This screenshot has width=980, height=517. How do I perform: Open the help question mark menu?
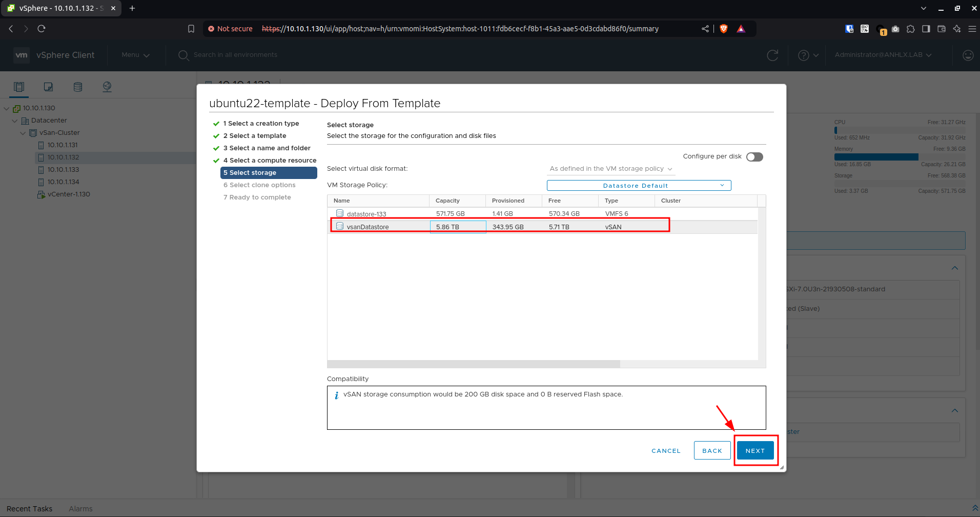coord(808,55)
